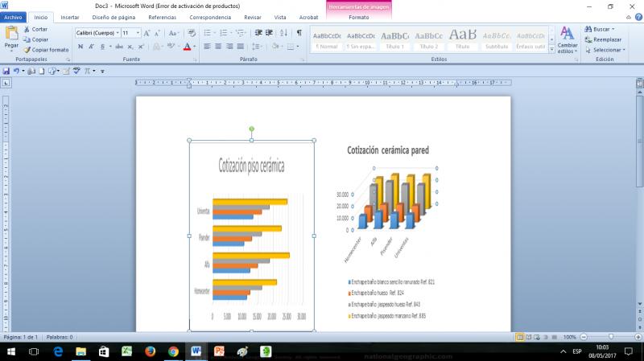Screen dimensions: 644x361
Task: Toggle italic formatting (K)
Action: point(91,47)
